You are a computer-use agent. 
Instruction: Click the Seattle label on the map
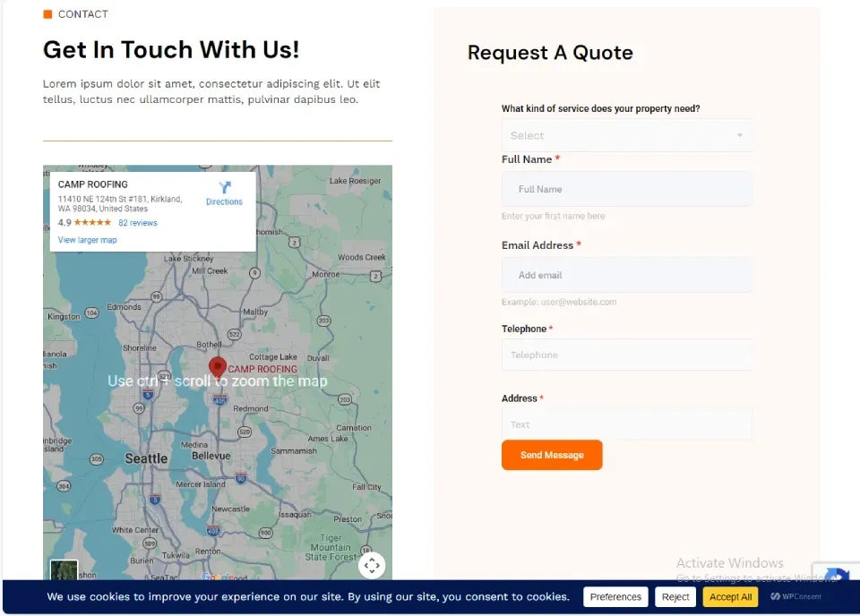[146, 458]
